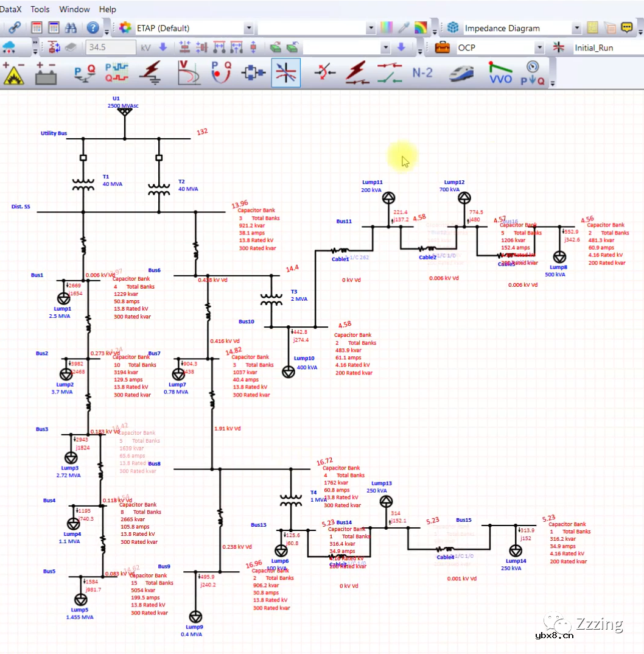Pick the rainbow color palette swatch
Image resolution: width=644 pixels, height=654 pixels.
[x=421, y=28]
